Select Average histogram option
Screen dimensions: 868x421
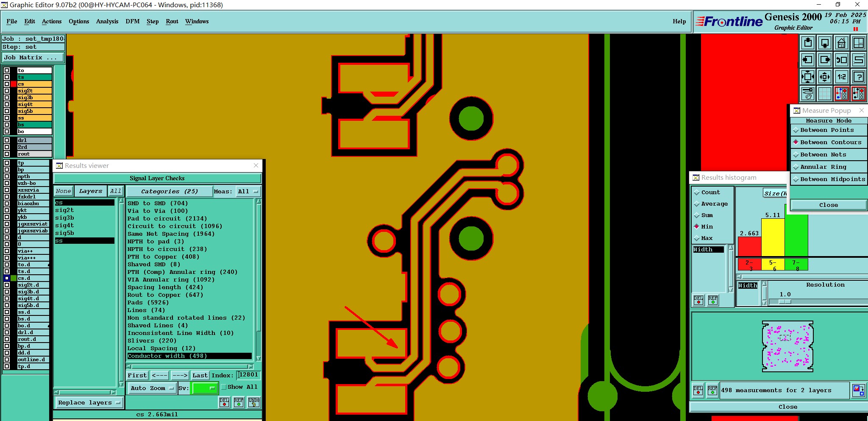pos(710,204)
